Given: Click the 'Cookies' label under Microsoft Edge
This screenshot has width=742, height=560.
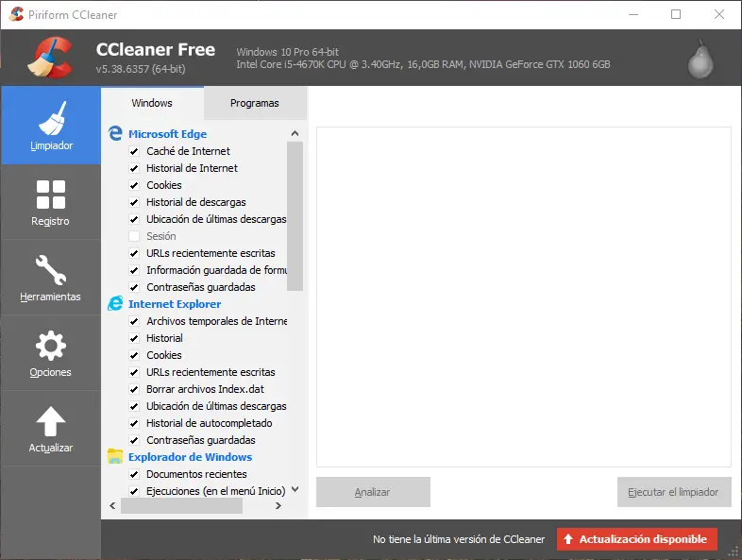Looking at the screenshot, I should (163, 185).
